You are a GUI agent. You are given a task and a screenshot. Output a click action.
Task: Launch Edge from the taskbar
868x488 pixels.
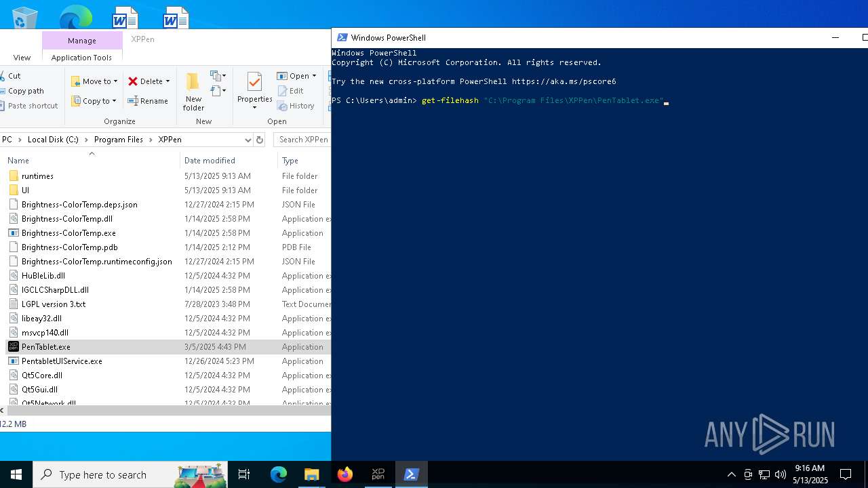click(x=279, y=474)
